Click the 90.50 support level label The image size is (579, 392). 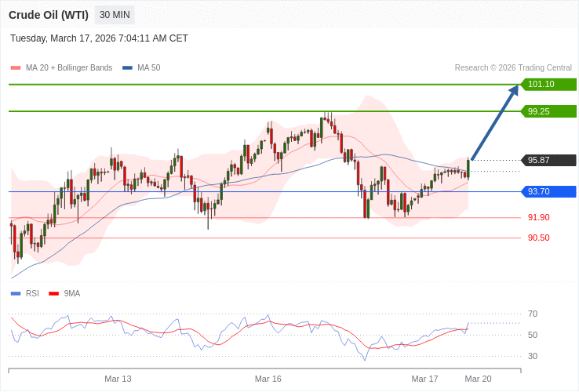(538, 238)
